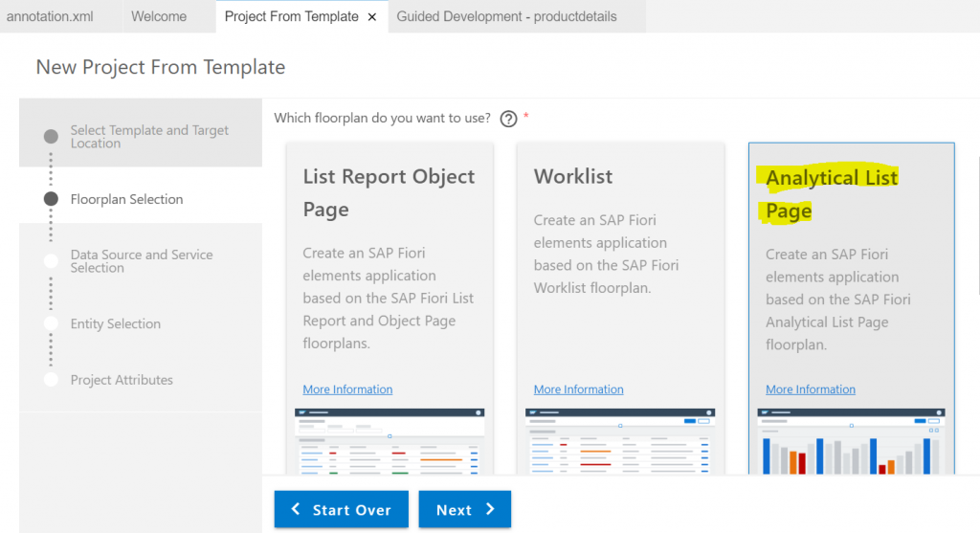Click the List Report Object Page preview thumbnail

(390, 441)
